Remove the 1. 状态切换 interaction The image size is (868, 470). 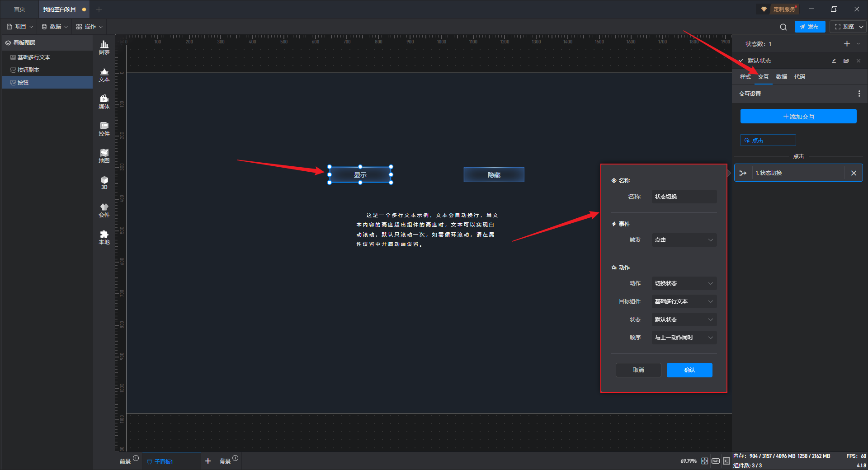click(x=854, y=173)
